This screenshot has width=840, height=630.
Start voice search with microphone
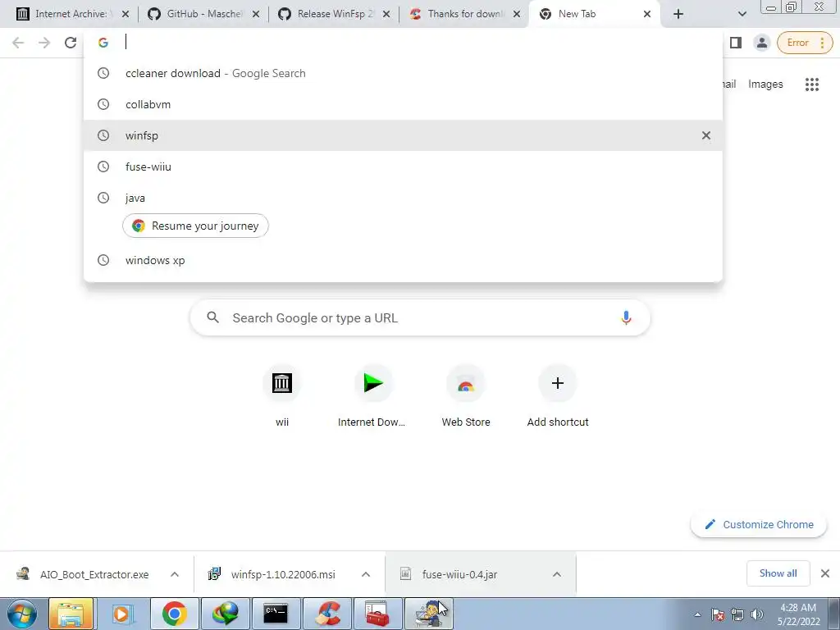tap(626, 317)
